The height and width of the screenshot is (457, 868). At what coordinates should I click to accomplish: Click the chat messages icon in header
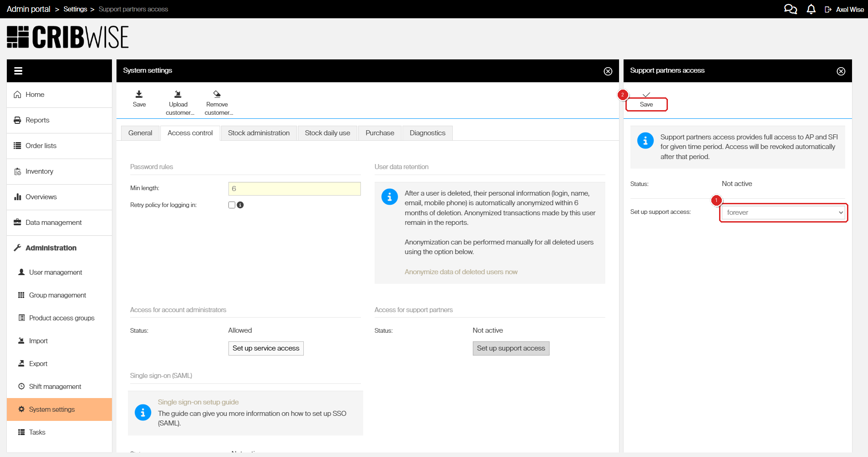coord(790,9)
